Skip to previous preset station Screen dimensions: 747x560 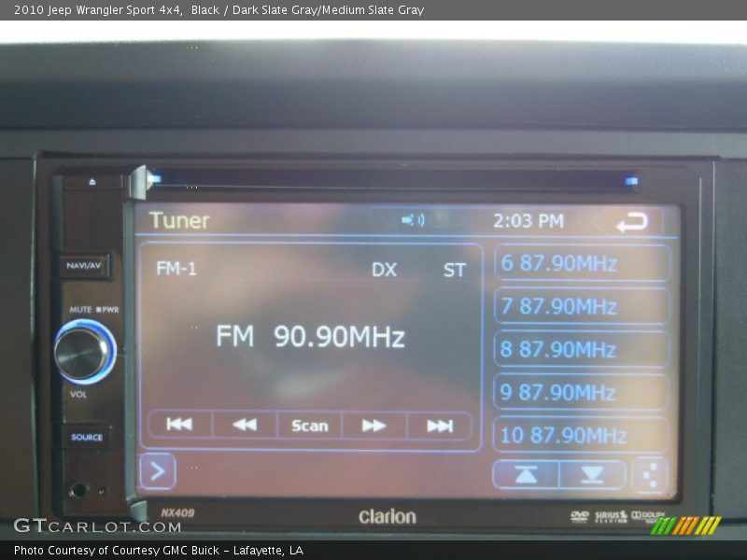point(179,425)
